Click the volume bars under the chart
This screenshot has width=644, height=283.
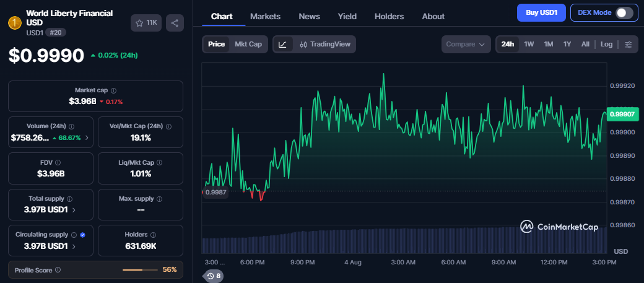click(404, 241)
